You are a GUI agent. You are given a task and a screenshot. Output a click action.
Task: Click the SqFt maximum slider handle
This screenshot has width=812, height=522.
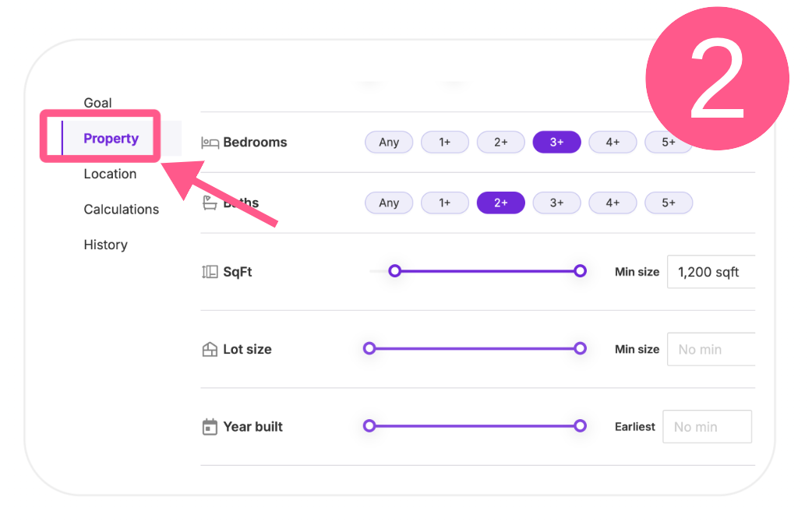(580, 271)
